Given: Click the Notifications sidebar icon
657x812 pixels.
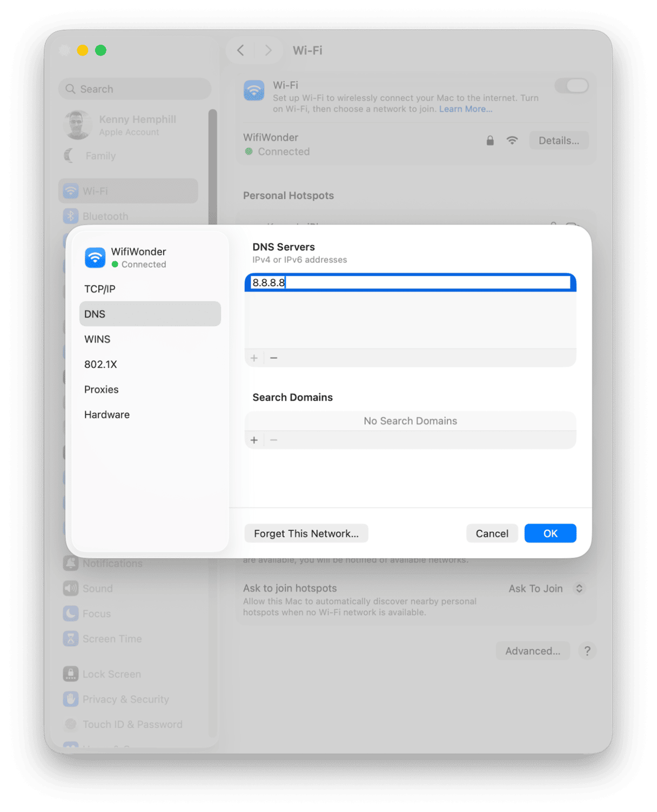Looking at the screenshot, I should point(71,563).
